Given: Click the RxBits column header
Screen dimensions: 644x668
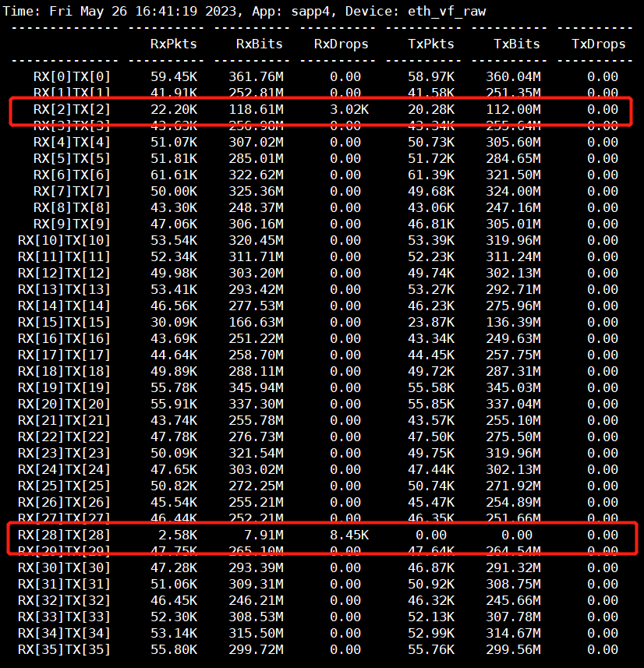Looking at the screenshot, I should (259, 44).
